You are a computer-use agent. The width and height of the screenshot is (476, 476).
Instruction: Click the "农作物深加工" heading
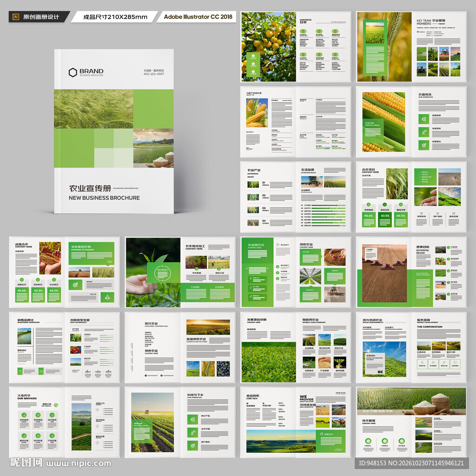[195, 246]
